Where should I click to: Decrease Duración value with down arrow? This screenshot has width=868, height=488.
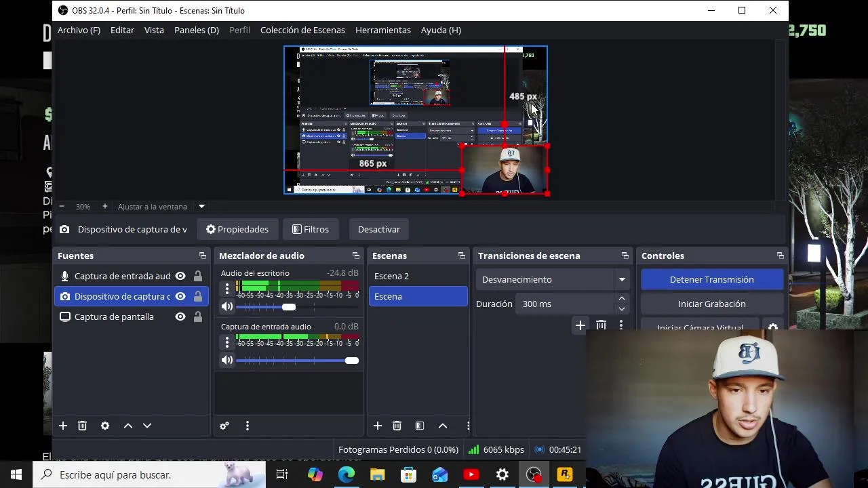(x=622, y=309)
